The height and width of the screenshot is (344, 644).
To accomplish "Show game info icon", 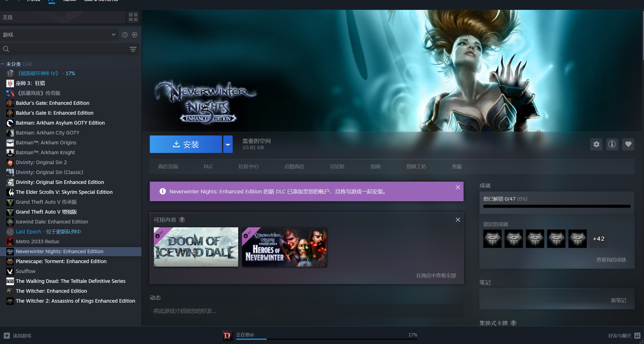I will click(612, 144).
